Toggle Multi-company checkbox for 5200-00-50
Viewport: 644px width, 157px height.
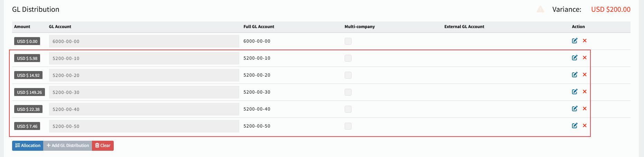[x=348, y=126]
